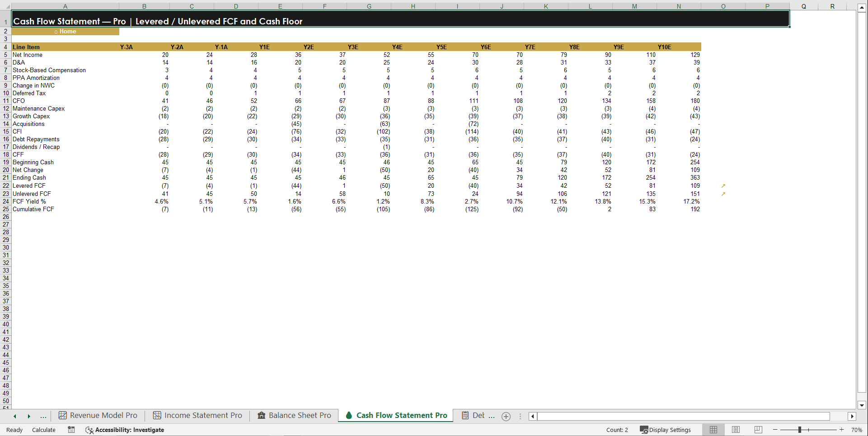The image size is (868, 436).
Task: Select the 'Cumulative FCF' label cell
Action: (x=65, y=209)
